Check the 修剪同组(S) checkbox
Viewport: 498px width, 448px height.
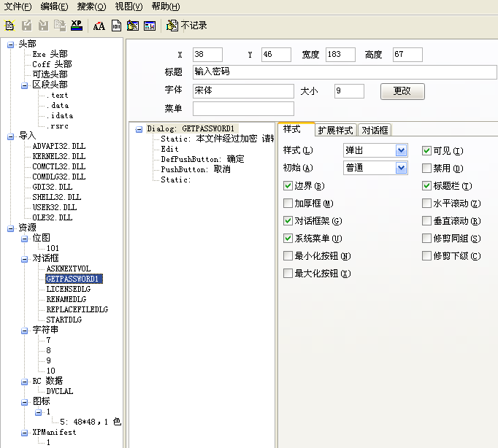pos(426,238)
